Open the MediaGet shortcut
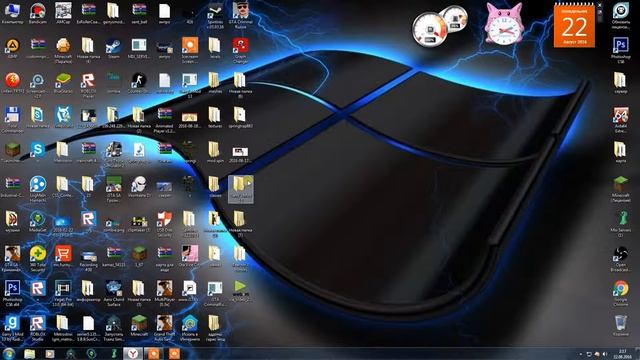The width and height of the screenshot is (640, 360). [x=38, y=222]
